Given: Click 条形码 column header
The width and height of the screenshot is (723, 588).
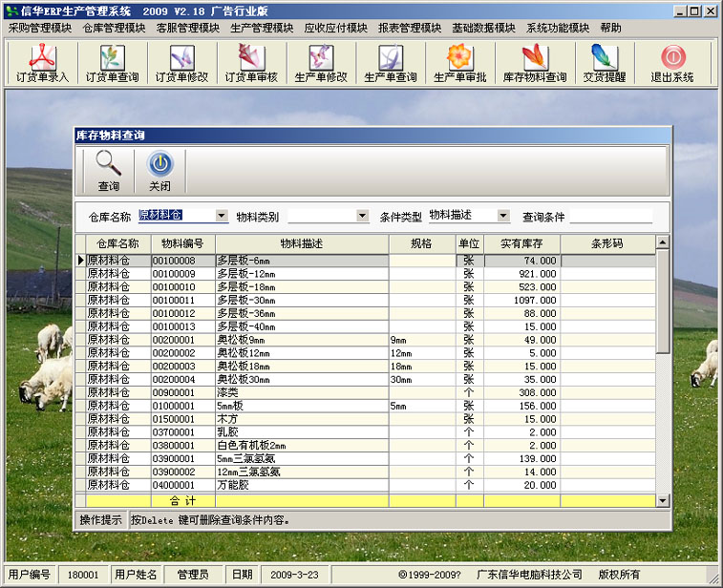Looking at the screenshot, I should pos(607,243).
